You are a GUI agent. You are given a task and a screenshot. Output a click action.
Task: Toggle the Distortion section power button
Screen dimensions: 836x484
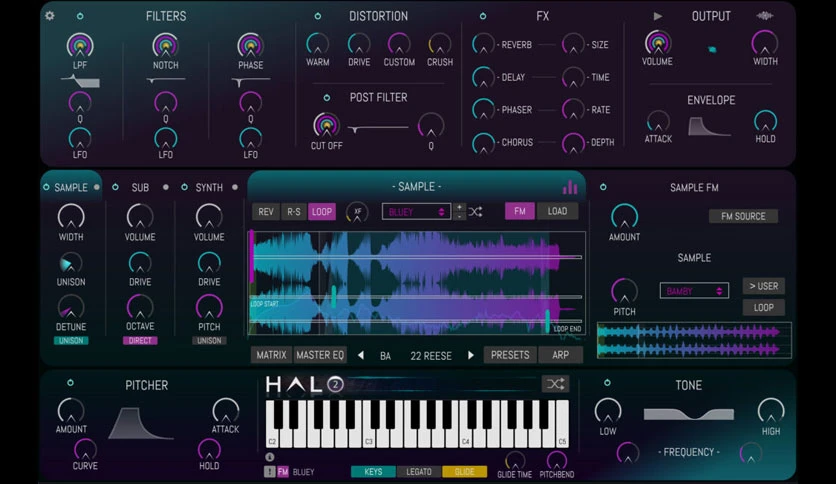coord(318,17)
